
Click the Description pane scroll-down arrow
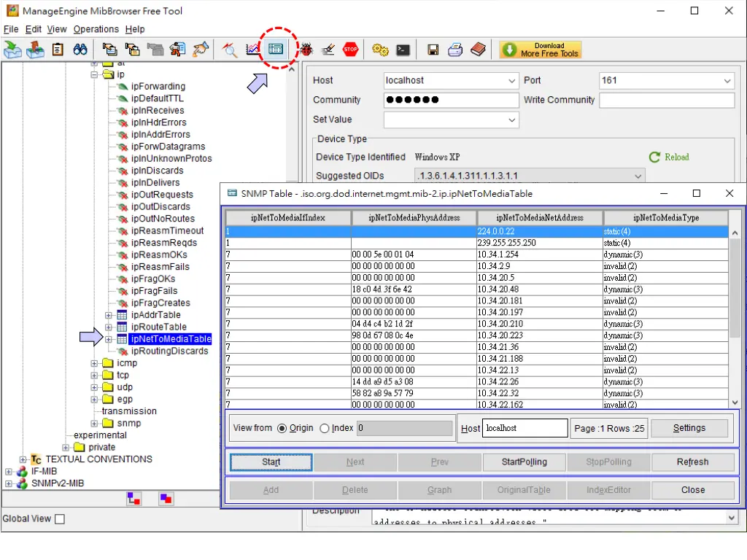pyautogui.click(x=732, y=518)
